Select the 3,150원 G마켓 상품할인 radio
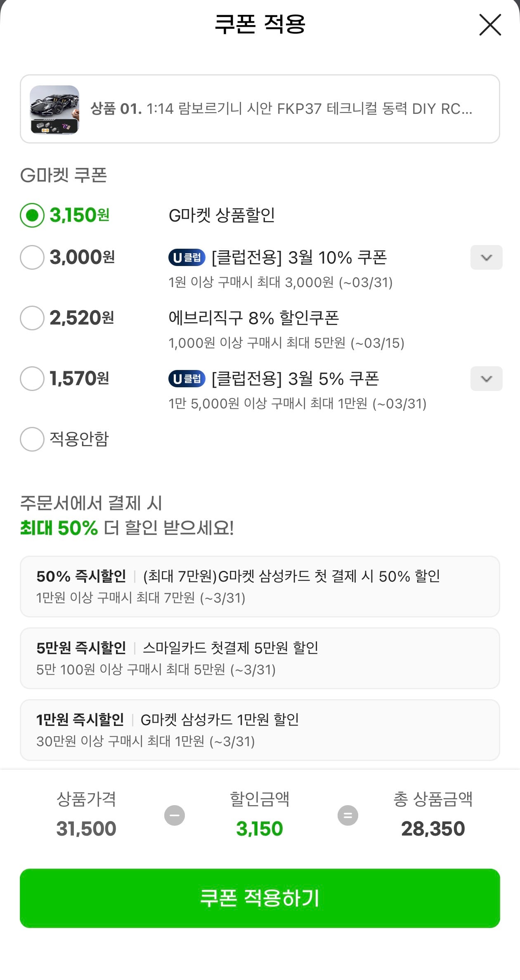The image size is (520, 980). [x=32, y=215]
